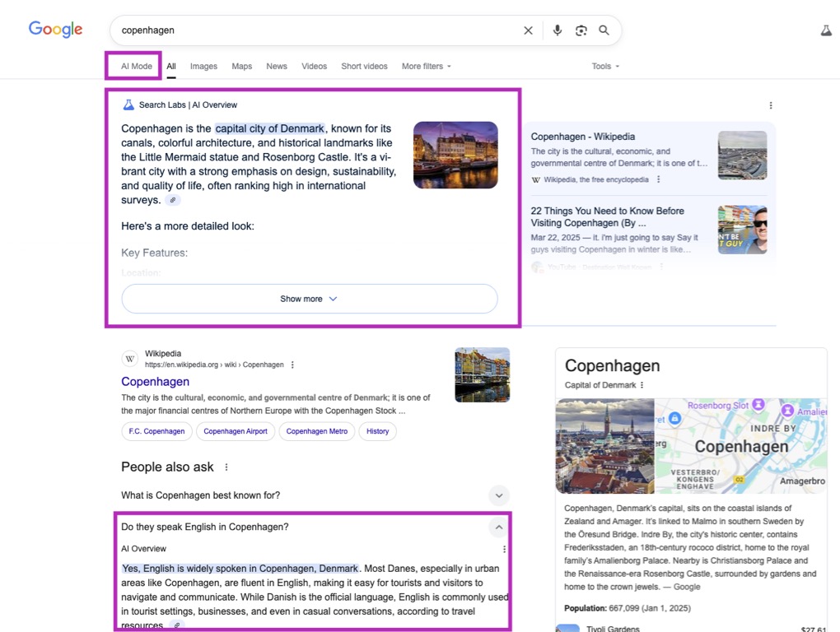Open People also ask three-dot menu

coord(226,467)
